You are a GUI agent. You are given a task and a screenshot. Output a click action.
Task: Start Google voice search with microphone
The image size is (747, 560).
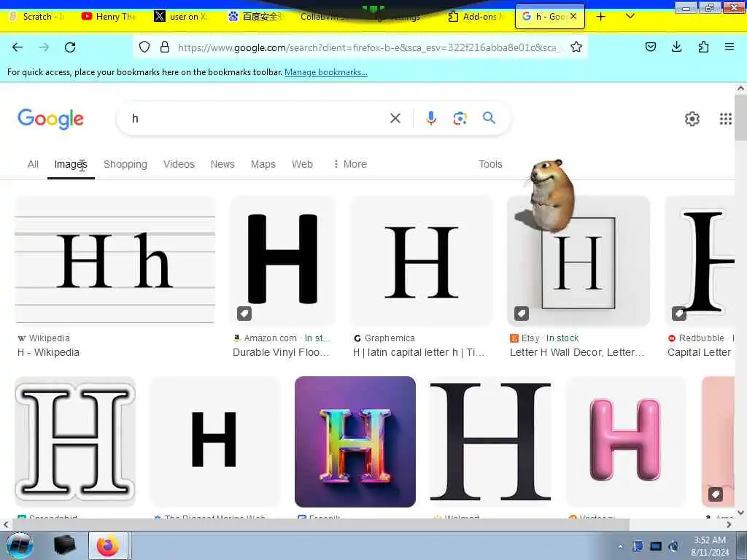click(431, 118)
